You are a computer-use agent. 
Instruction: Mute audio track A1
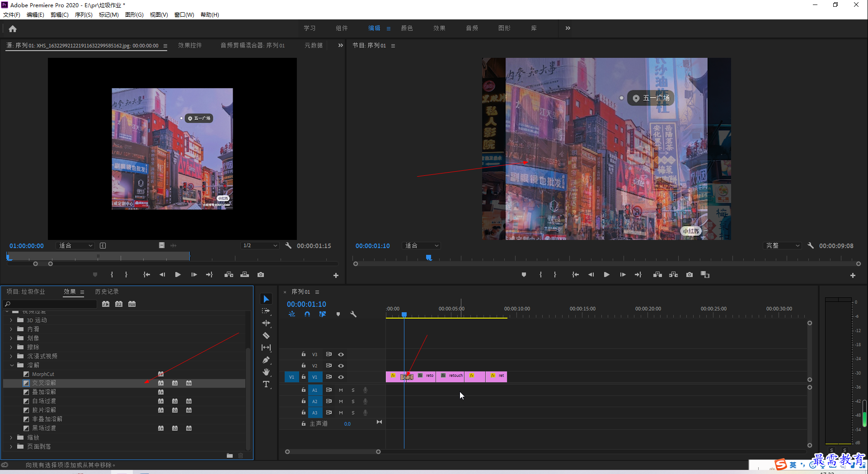point(341,390)
